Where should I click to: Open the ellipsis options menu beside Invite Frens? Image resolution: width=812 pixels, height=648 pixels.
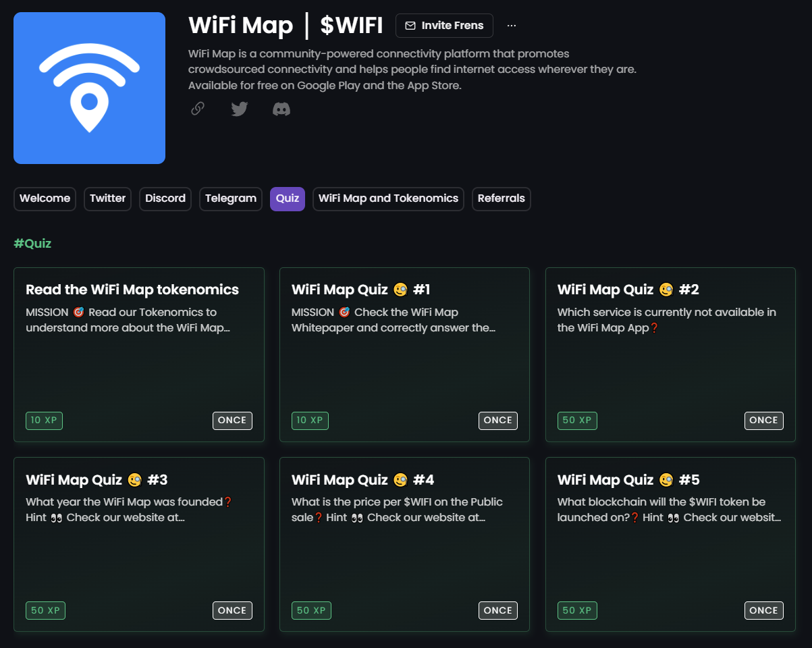511,25
